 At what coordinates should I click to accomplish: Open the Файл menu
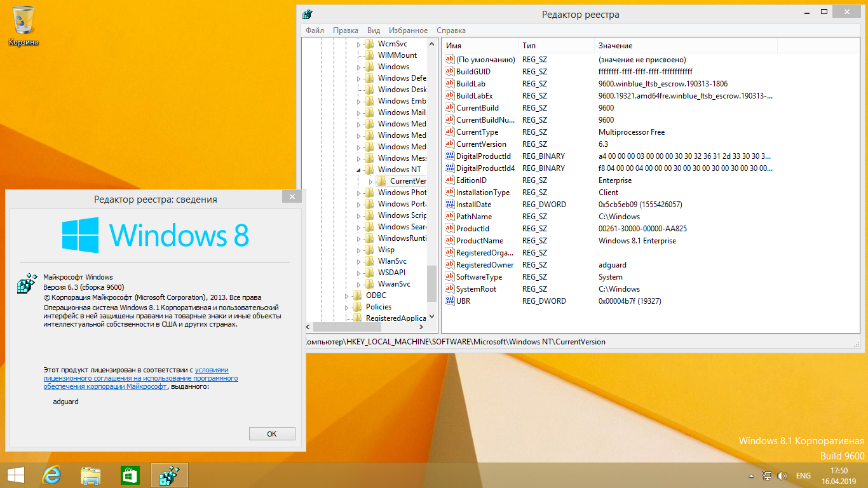click(315, 30)
